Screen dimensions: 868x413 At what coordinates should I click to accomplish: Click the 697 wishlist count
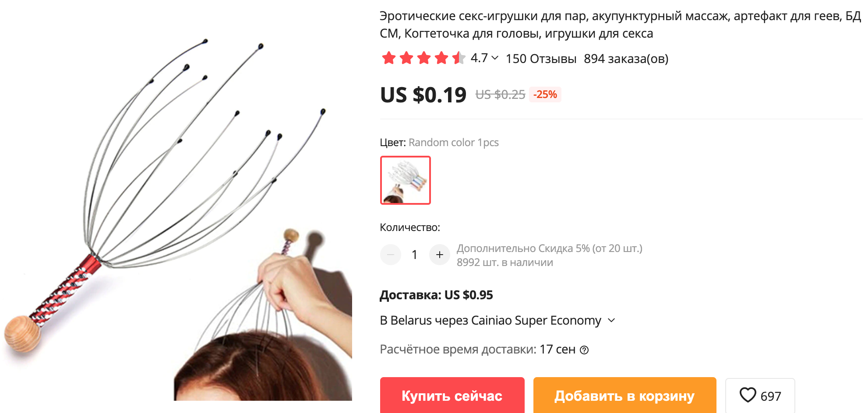tap(771, 396)
